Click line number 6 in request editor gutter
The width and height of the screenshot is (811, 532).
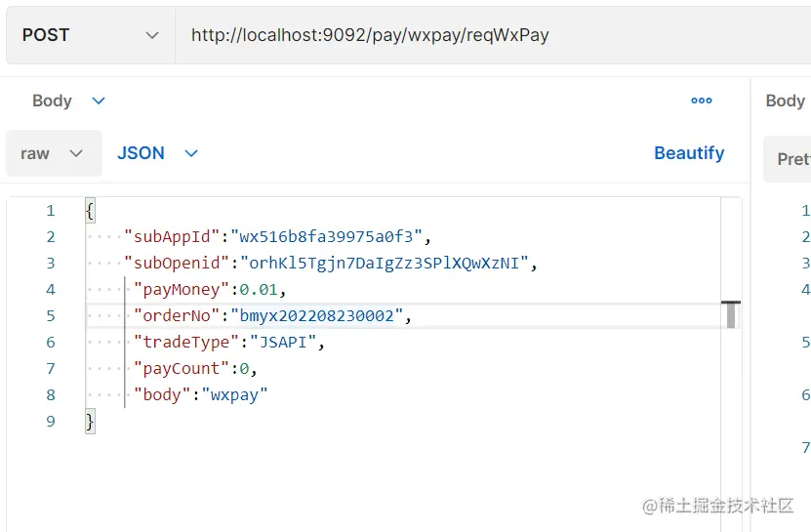click(x=51, y=343)
